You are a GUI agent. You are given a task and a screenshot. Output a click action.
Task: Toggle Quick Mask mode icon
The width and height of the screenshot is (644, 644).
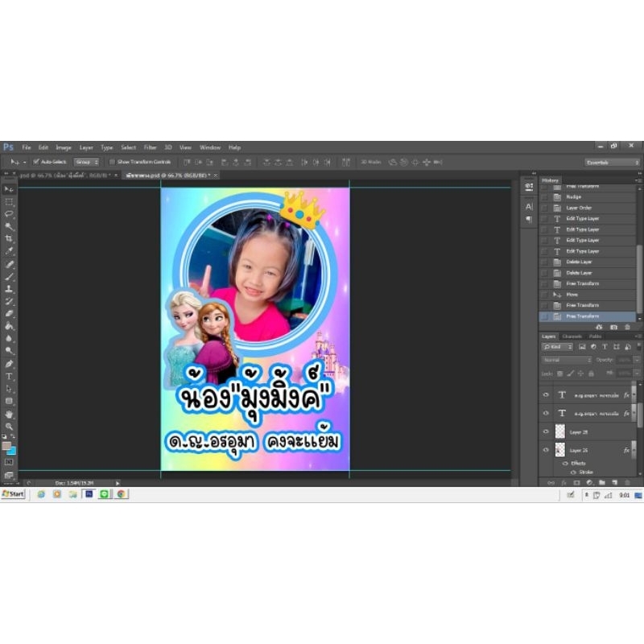[x=9, y=462]
